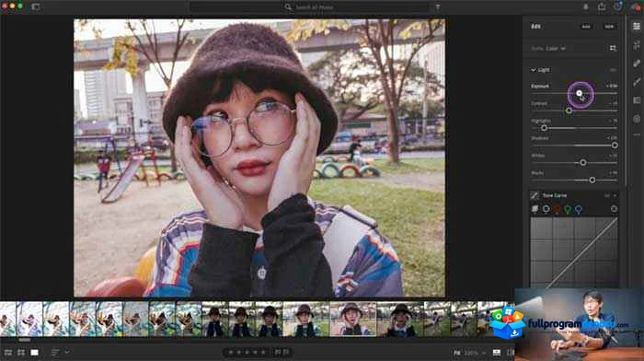
Task: Collapse the Light section
Action: tap(533, 70)
